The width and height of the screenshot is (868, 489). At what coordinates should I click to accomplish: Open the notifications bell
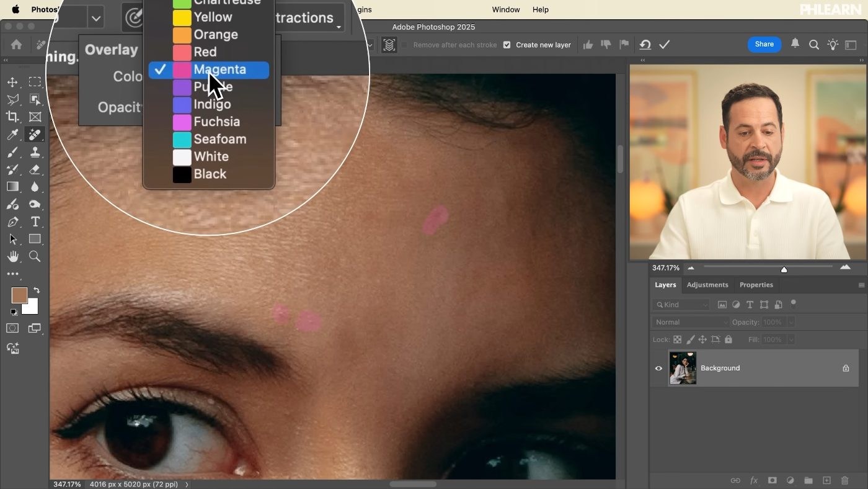click(x=795, y=44)
